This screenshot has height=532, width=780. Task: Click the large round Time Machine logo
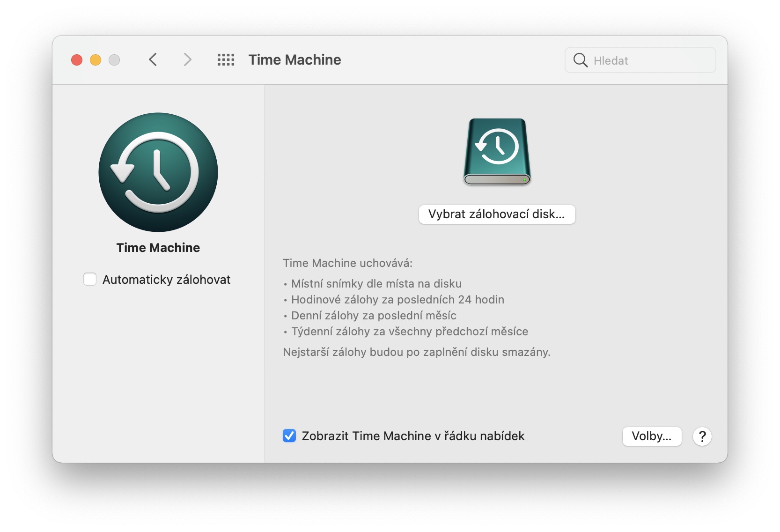[158, 172]
